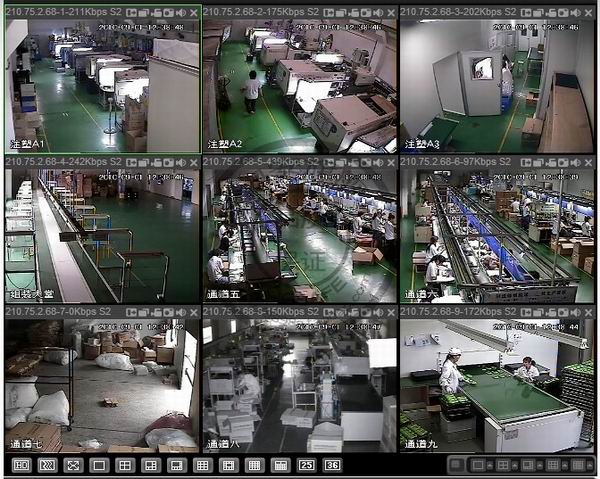Viewport: 600px width, 479px height.
Task: Choose the 36-channel layout button
Action: pyautogui.click(x=332, y=465)
